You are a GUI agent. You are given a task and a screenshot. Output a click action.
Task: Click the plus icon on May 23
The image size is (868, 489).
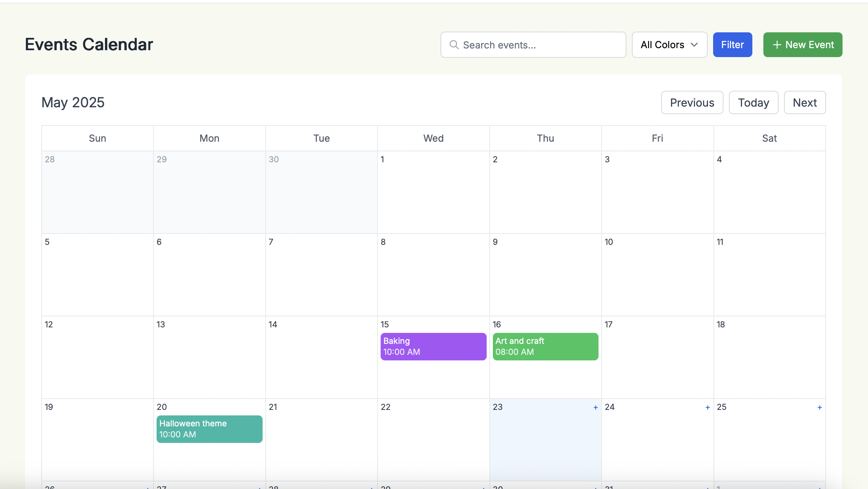(x=595, y=407)
